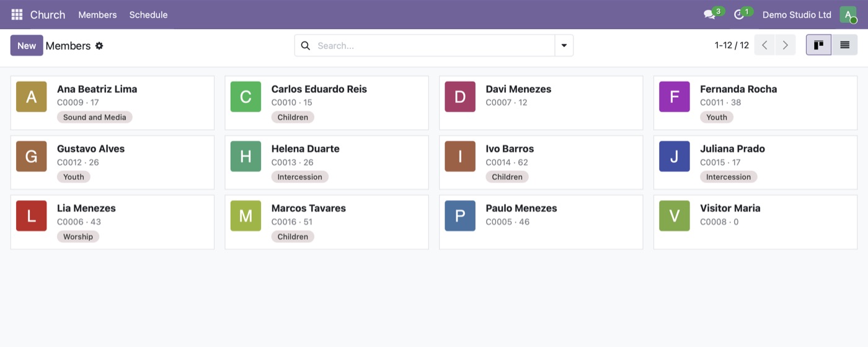Open the user avatar menu
868x347 pixels.
[848, 14]
